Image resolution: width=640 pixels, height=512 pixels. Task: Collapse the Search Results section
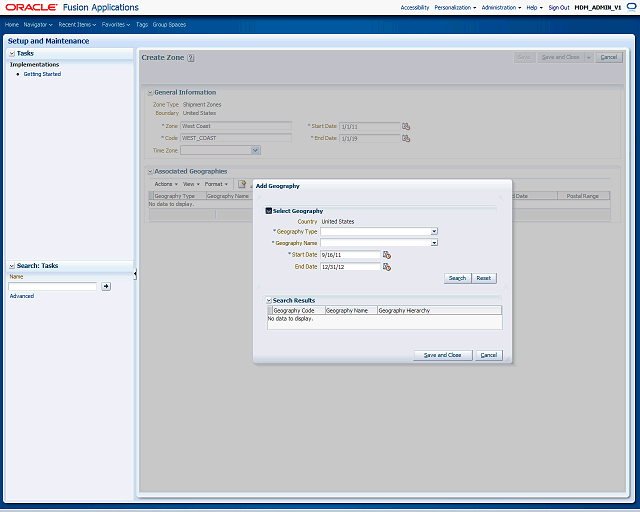click(269, 301)
